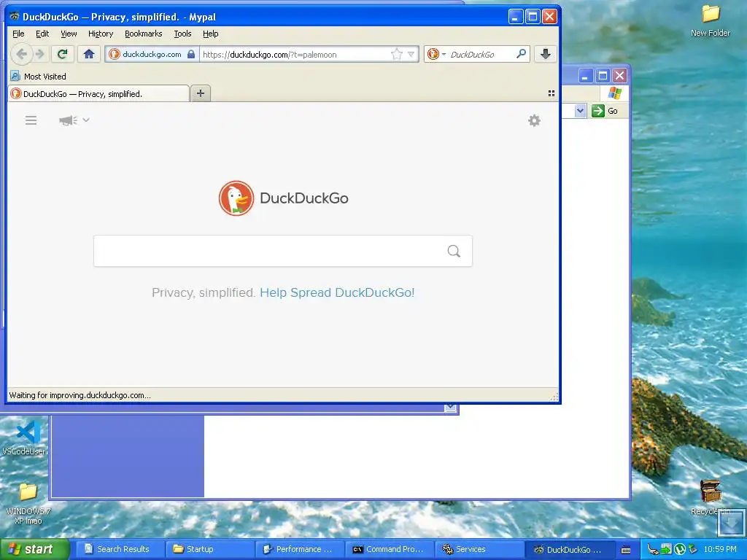This screenshot has height=560, width=747.
Task: Click the DuckDuckGo taskbar button
Action: pyautogui.click(x=569, y=550)
